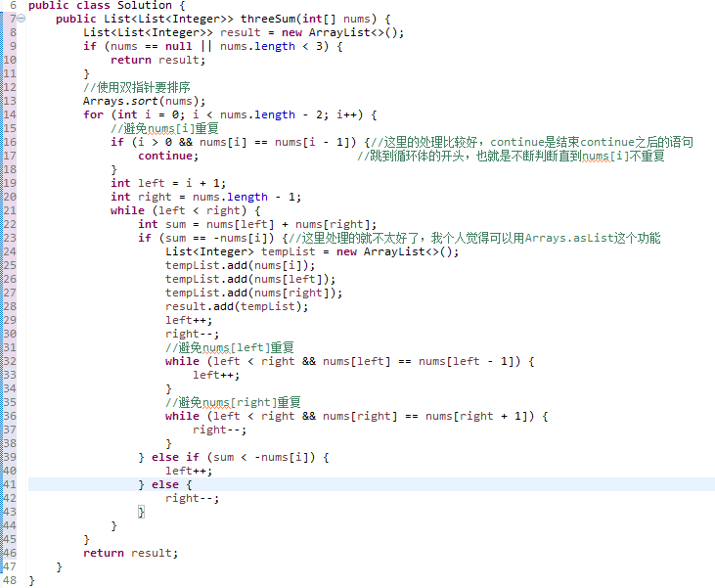Click the highlighted '} else {' line
The height and width of the screenshot is (588, 715).
(x=164, y=484)
